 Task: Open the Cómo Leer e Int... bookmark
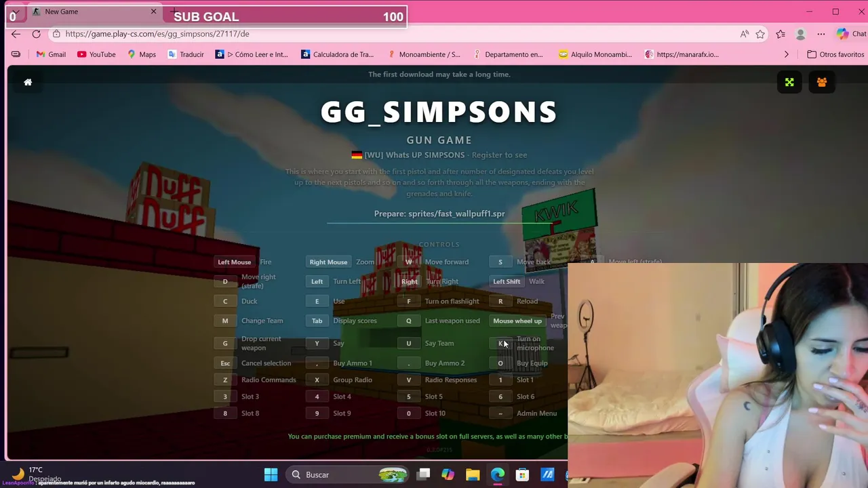252,54
